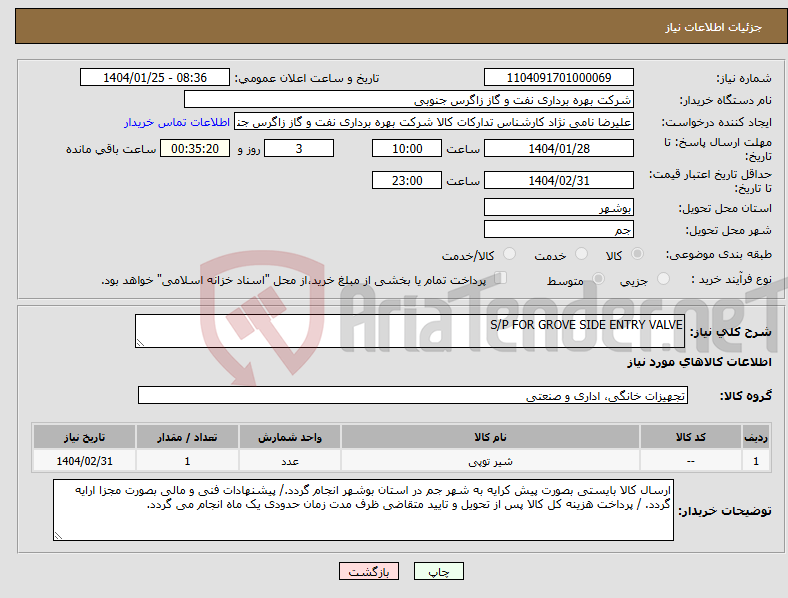This screenshot has height=598, width=788.
Task: Click the remaining days field showing 3
Action: [299, 149]
